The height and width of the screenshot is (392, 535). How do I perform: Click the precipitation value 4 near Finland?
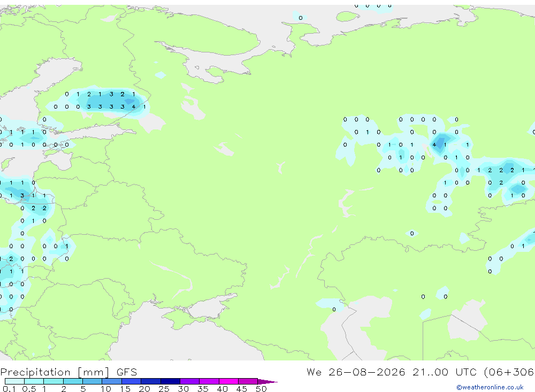point(133,107)
